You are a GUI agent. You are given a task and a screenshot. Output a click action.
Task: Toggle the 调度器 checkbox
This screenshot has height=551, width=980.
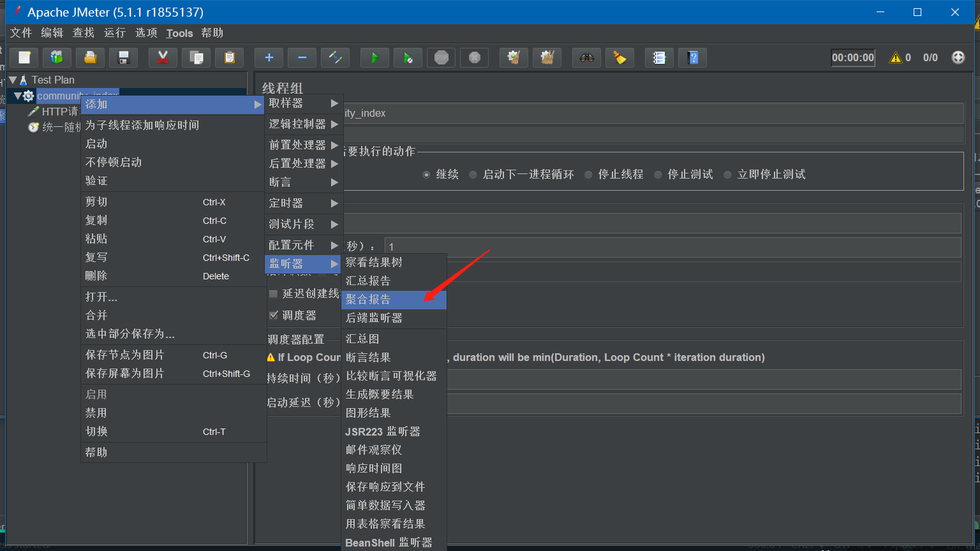point(274,315)
